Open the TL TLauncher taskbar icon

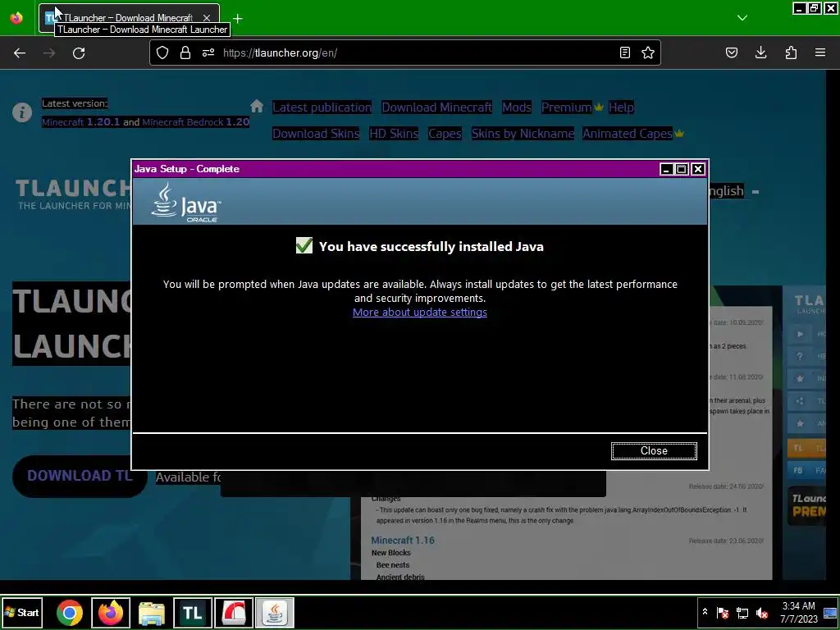(192, 613)
